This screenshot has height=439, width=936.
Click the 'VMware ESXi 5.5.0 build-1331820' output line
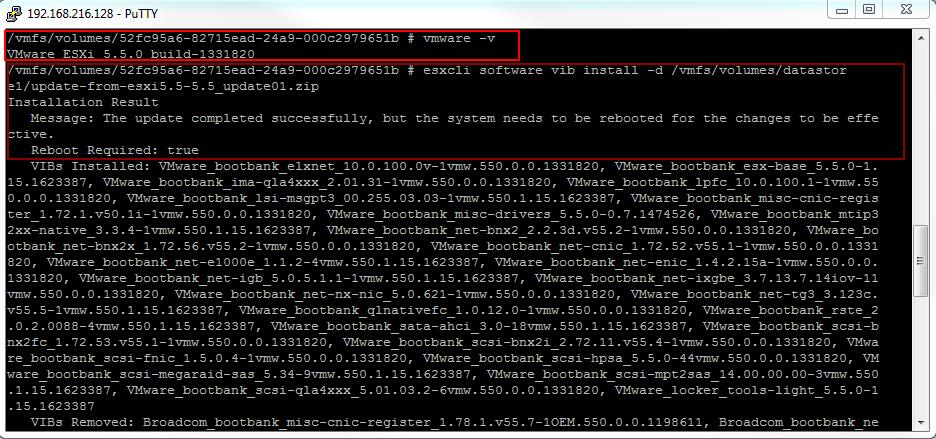click(x=131, y=54)
